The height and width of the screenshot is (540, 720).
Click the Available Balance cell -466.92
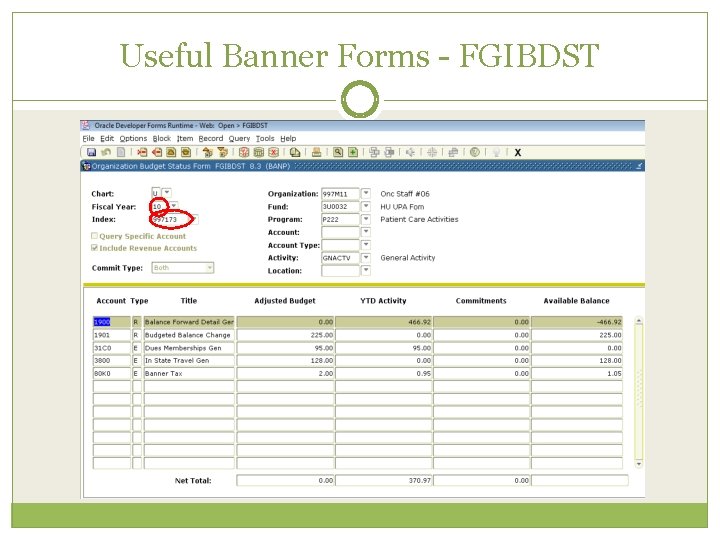point(577,322)
